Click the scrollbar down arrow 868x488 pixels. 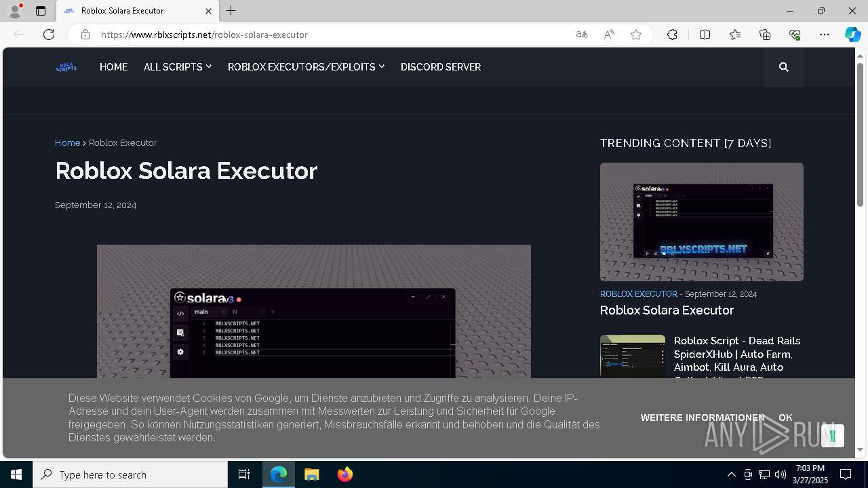click(861, 449)
